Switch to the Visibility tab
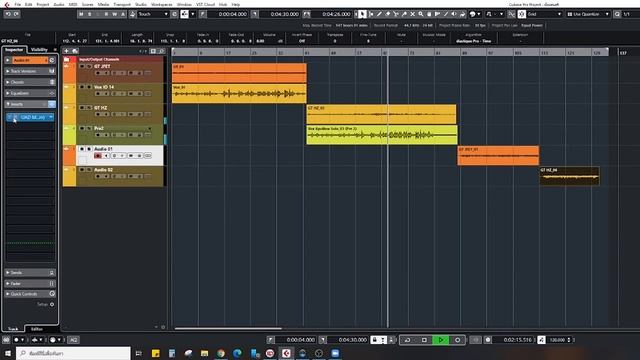The image size is (640, 360). coord(39,50)
